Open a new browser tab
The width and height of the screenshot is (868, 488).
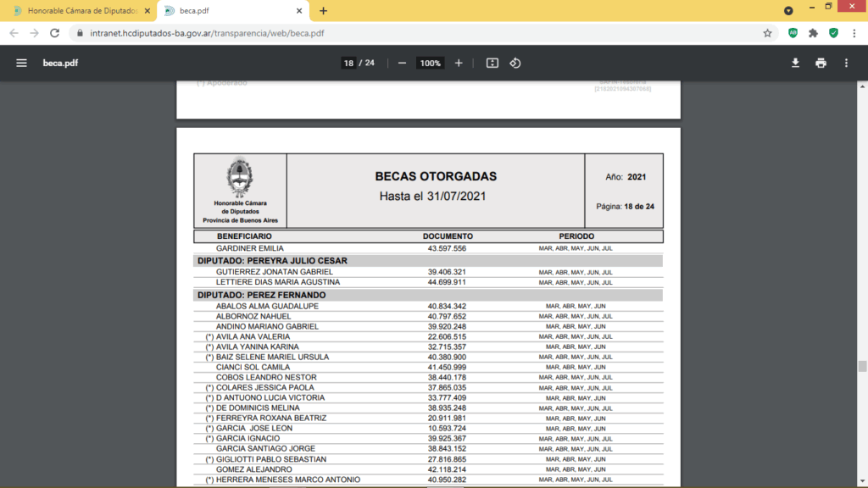pos(323,10)
